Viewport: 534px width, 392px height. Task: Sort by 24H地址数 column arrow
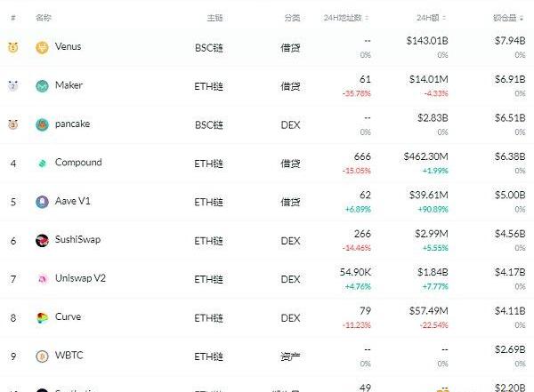(x=368, y=18)
